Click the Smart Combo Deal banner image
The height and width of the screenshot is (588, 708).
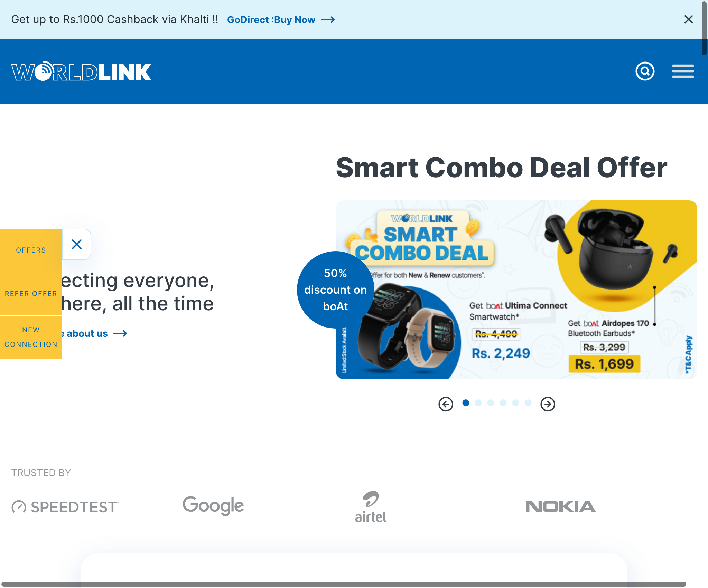coord(516,290)
